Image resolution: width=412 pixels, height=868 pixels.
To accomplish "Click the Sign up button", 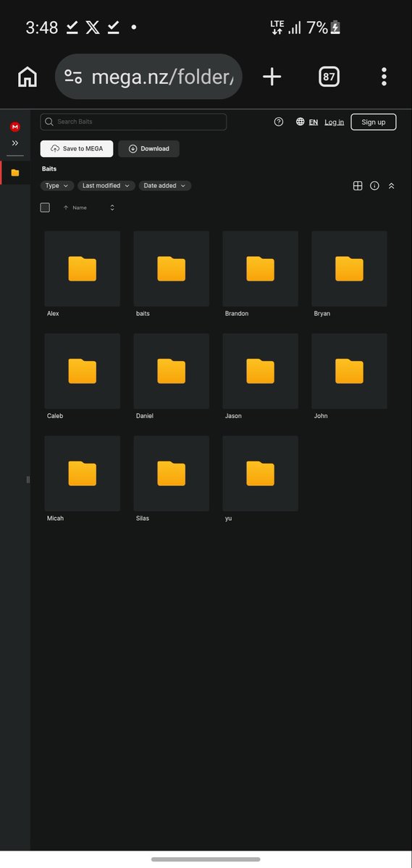I will [374, 122].
